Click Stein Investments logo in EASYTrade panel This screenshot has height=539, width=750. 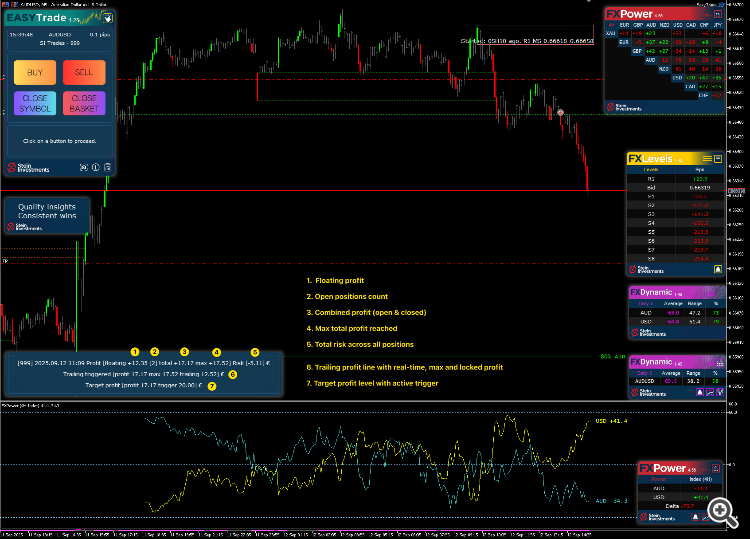[x=28, y=168]
